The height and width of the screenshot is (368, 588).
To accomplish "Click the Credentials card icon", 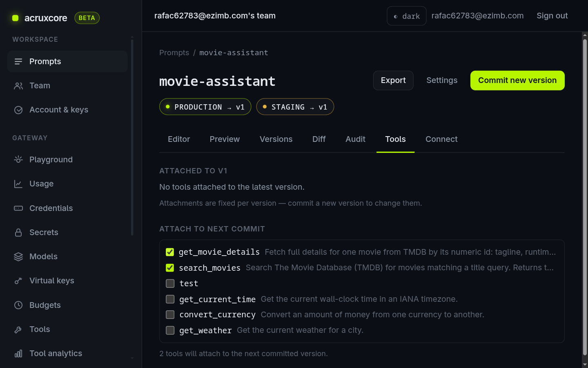I will [x=18, y=208].
